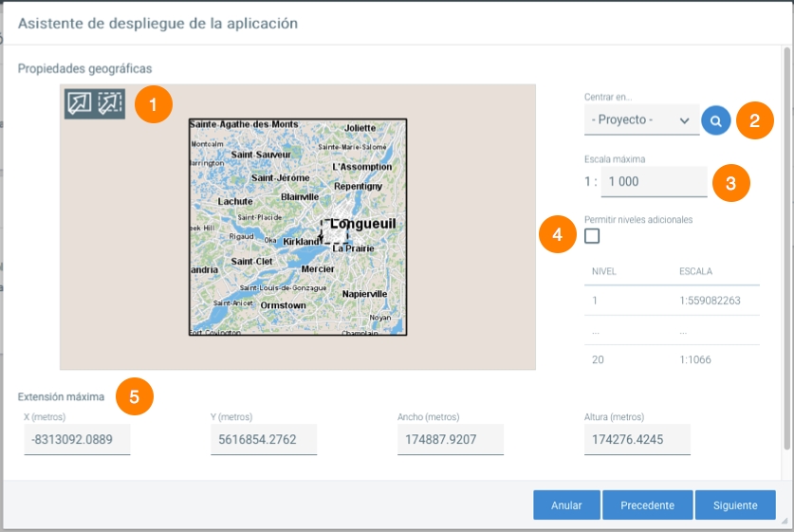This screenshot has width=794, height=532.
Task: Click the dashed extent box near Longueuil
Action: coord(335,231)
